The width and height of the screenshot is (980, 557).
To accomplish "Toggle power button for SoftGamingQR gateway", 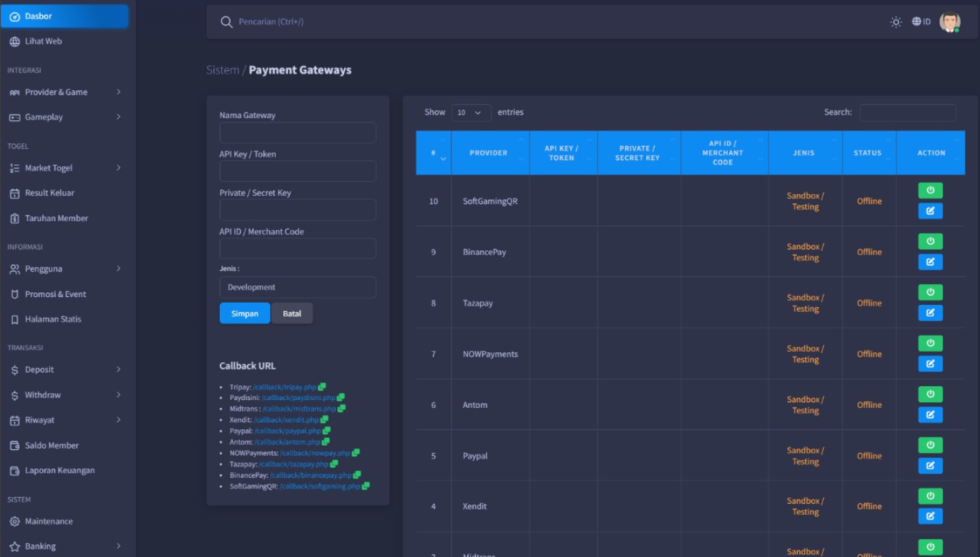I will tap(930, 190).
